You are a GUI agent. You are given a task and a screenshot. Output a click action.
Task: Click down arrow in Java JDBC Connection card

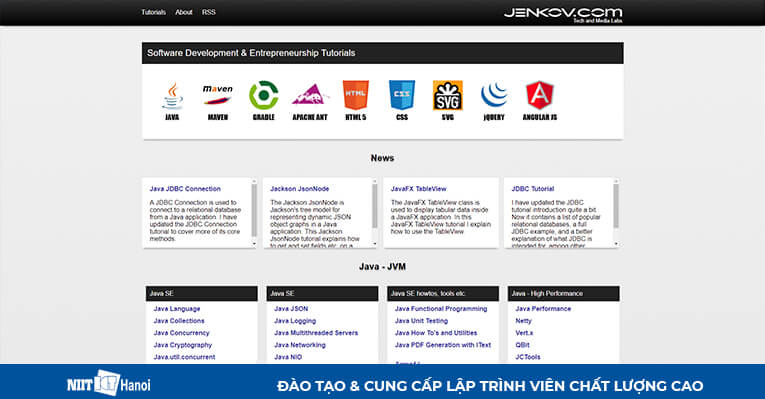(x=254, y=243)
